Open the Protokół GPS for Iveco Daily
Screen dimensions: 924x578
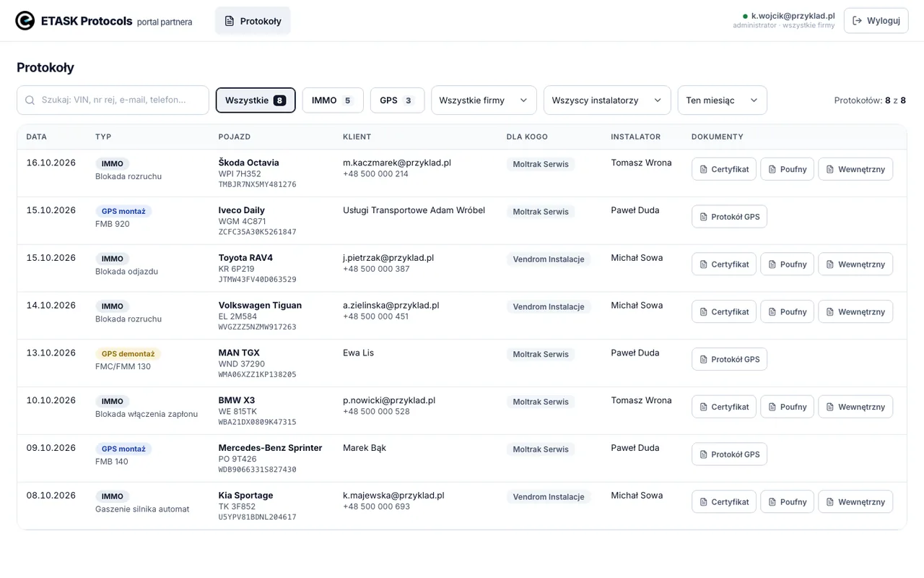[729, 217]
